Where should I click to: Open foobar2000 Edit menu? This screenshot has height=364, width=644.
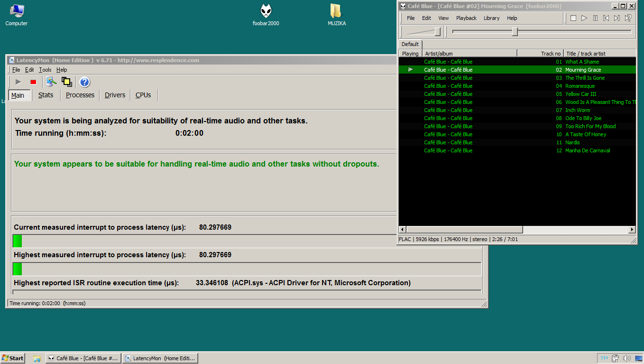[x=426, y=18]
